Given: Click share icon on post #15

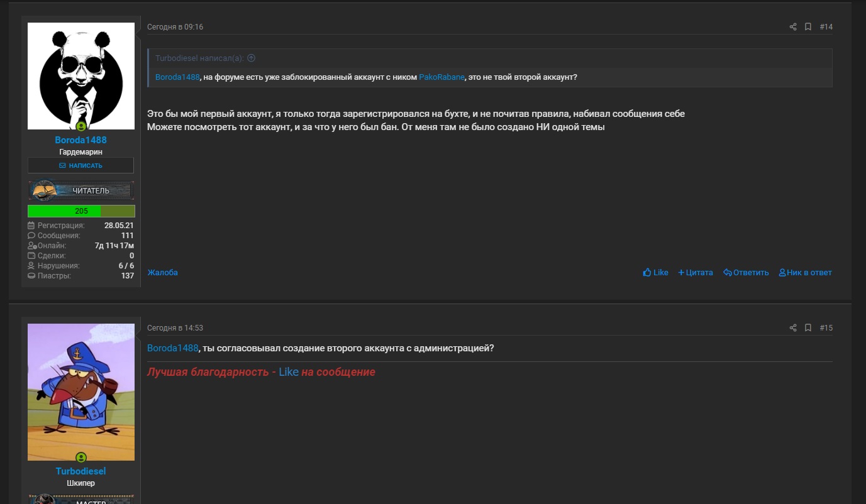Looking at the screenshot, I should [793, 328].
